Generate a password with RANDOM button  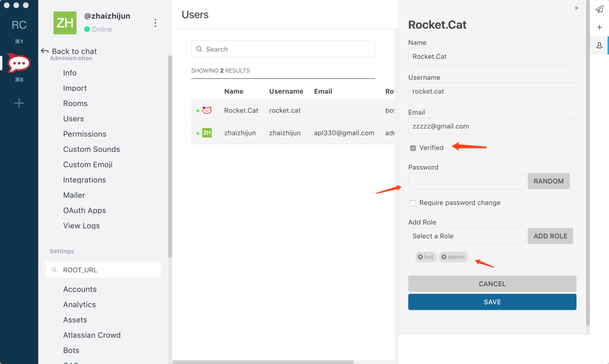pyautogui.click(x=548, y=181)
